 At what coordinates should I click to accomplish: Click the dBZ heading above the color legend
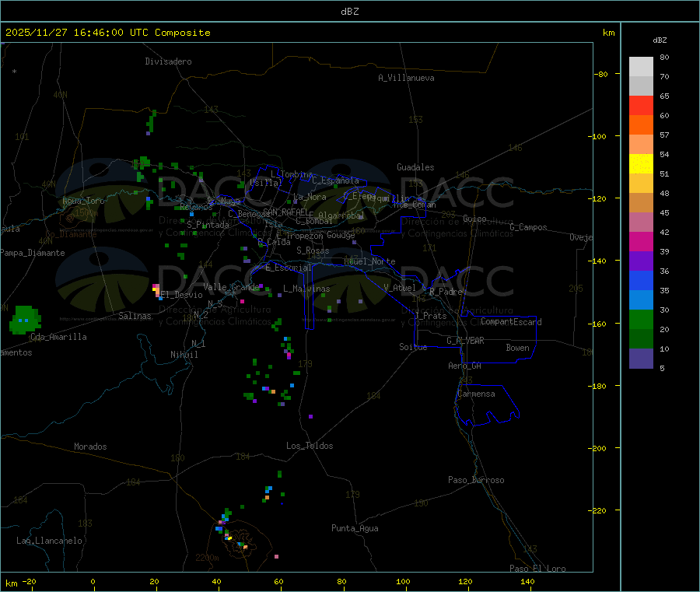(x=660, y=40)
